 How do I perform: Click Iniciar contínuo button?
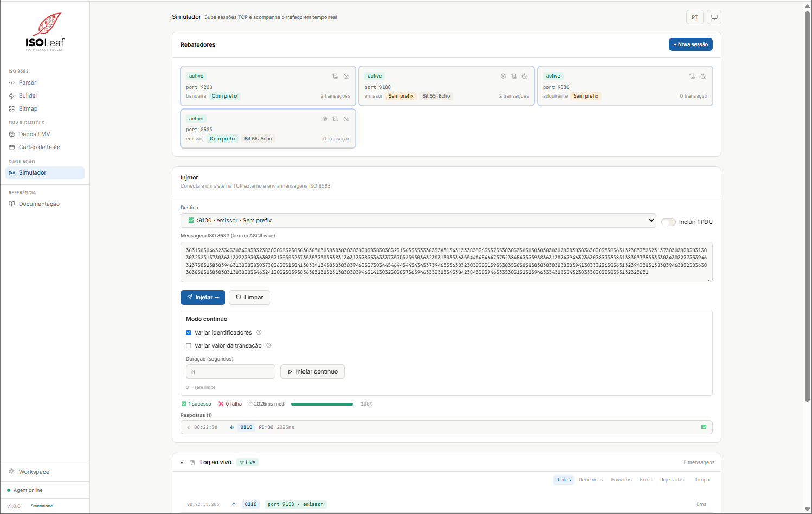[312, 371]
